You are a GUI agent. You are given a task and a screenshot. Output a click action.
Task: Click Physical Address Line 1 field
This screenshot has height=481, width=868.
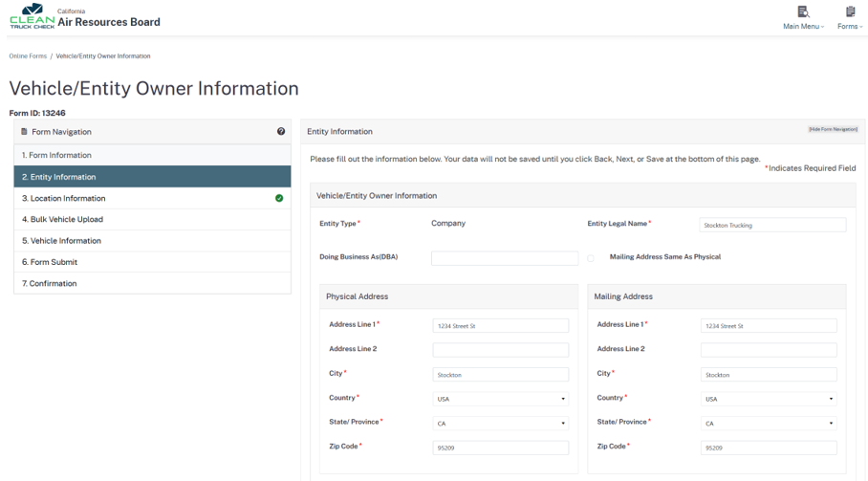[500, 326]
